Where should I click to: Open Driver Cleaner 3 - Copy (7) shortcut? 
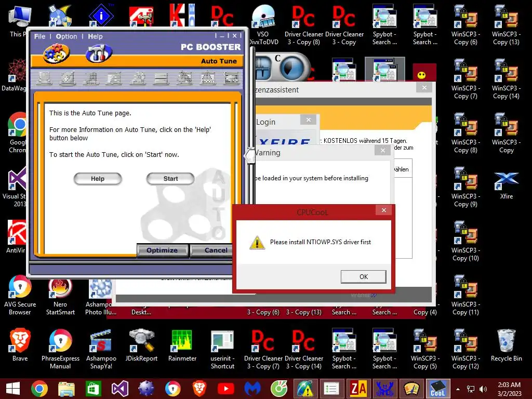(x=263, y=349)
